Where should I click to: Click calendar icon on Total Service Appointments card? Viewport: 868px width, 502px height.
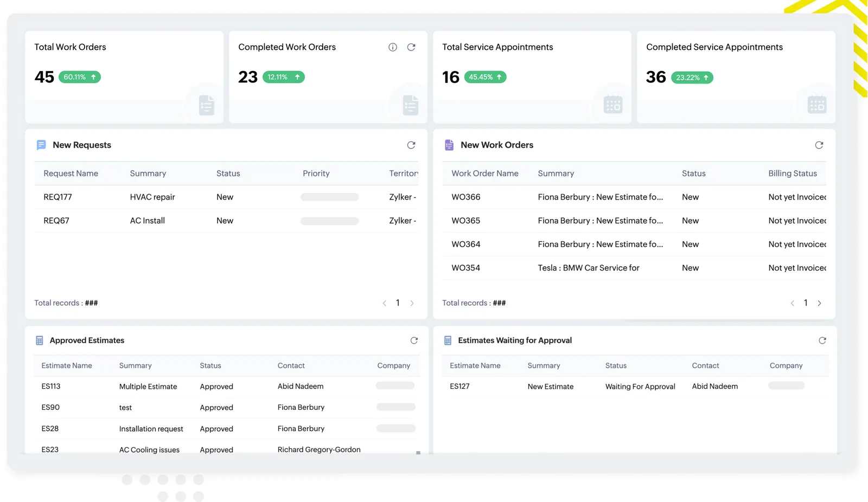pos(613,104)
